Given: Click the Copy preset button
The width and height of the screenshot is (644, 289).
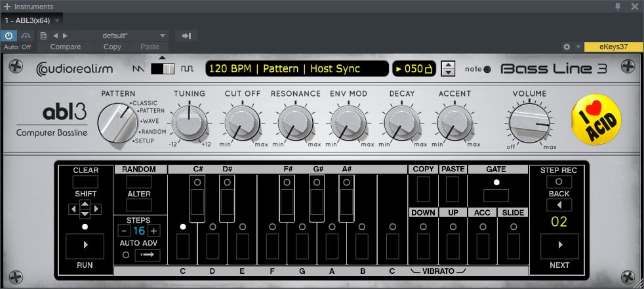Looking at the screenshot, I should coord(112,47).
